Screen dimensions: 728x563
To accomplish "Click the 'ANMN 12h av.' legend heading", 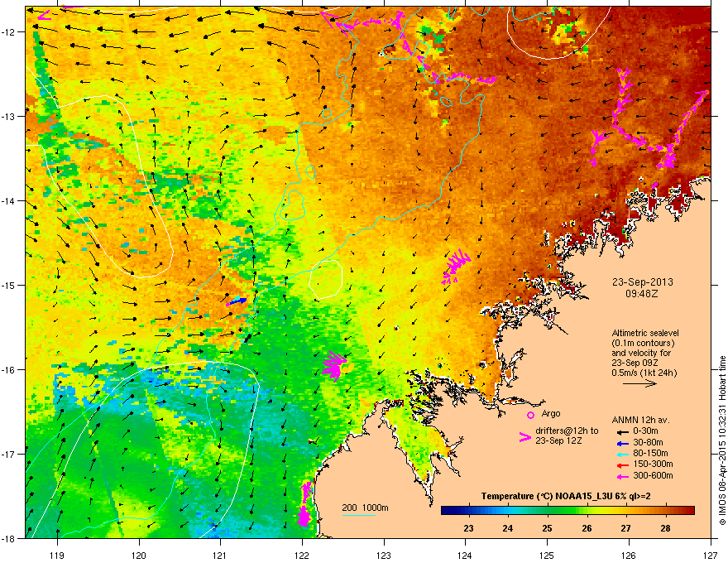I will coord(640,420).
